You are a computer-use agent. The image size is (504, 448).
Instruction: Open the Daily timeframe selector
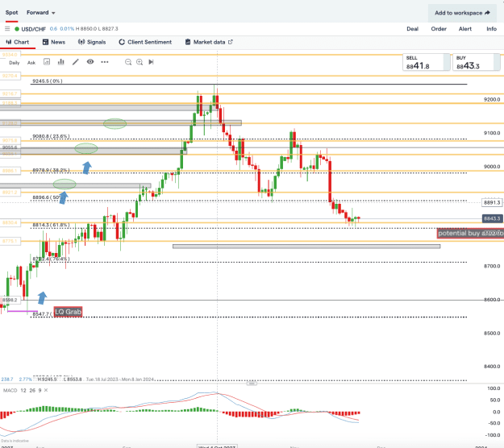(x=15, y=63)
